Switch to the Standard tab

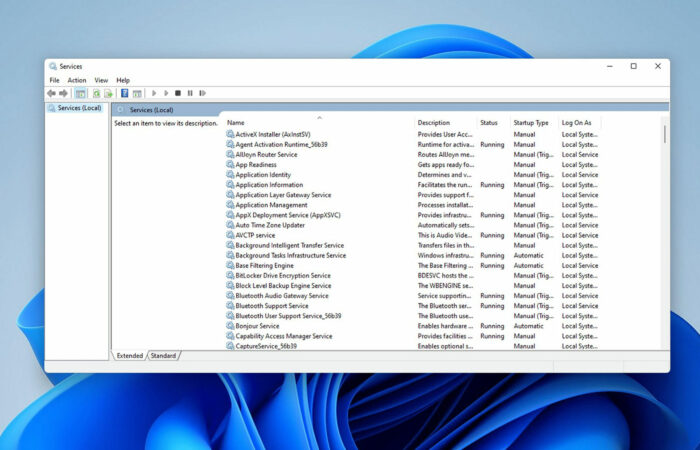coord(163,356)
